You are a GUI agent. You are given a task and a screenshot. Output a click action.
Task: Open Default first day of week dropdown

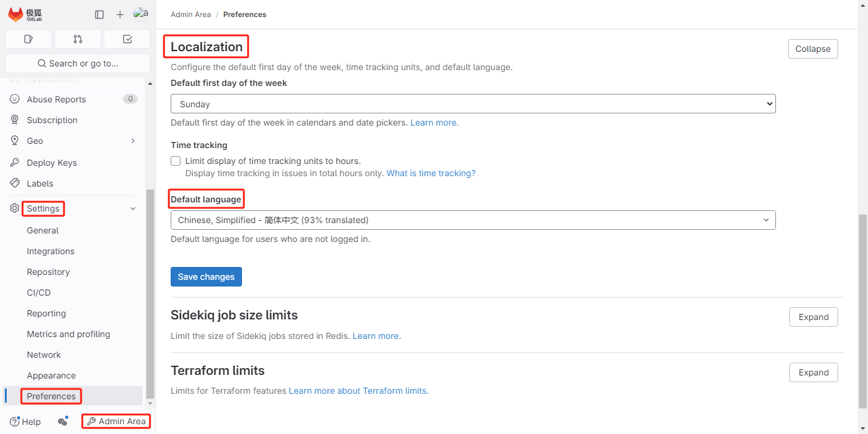472,104
